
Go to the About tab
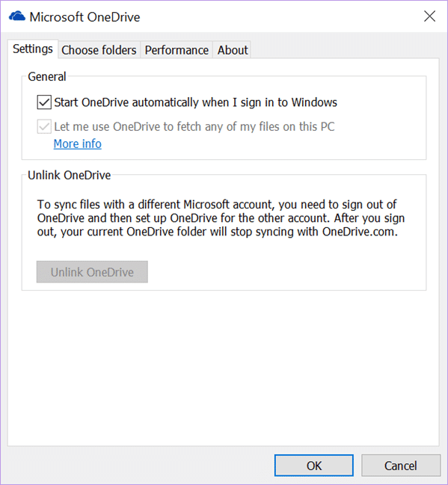point(232,50)
